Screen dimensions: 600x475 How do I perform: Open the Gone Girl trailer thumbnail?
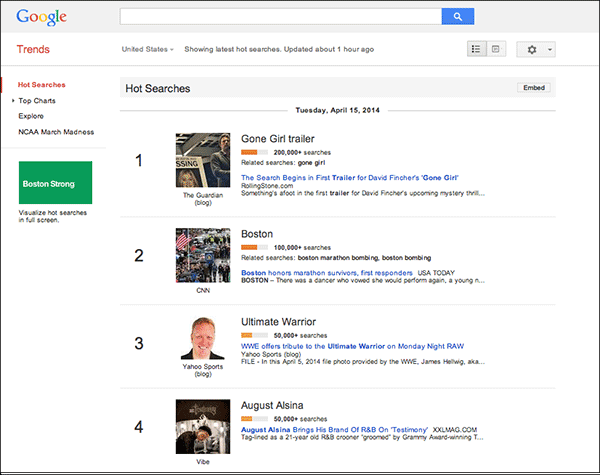click(x=203, y=160)
